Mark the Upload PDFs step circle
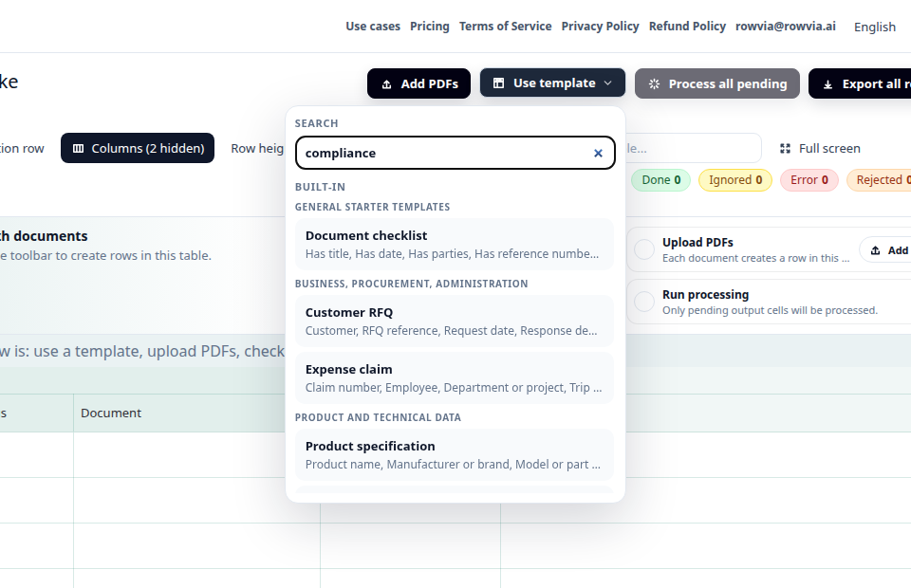The width and height of the screenshot is (911, 588). 644,249
